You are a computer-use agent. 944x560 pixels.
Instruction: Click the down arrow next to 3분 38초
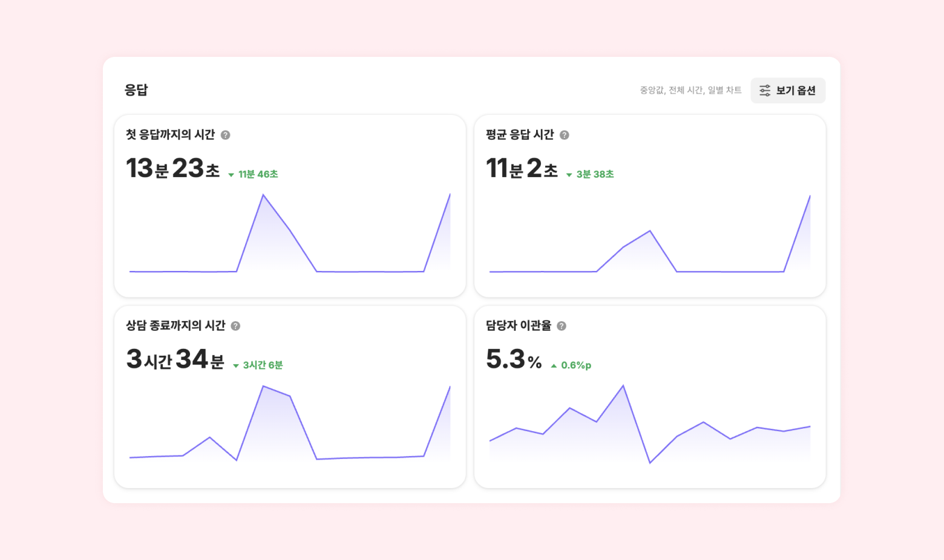click(x=569, y=175)
